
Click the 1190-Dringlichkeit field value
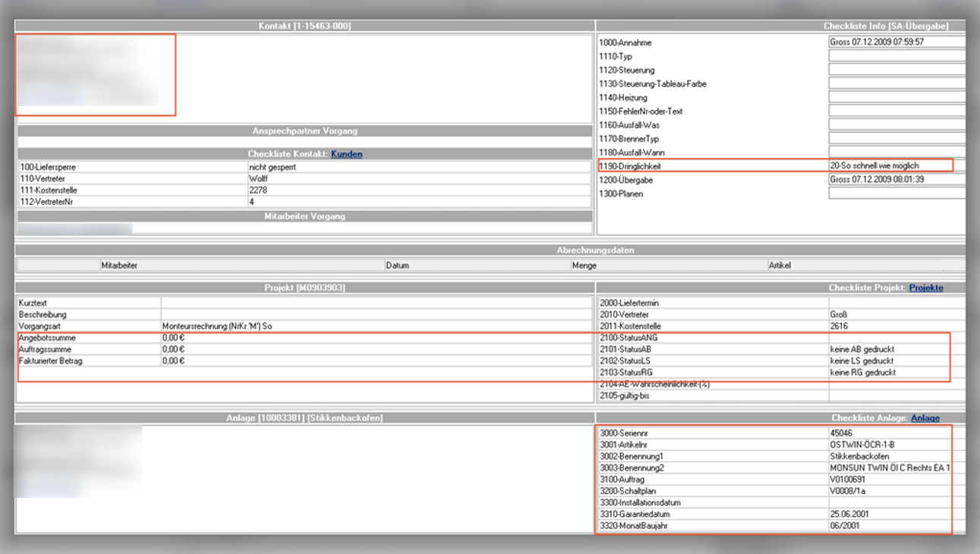[x=889, y=165]
